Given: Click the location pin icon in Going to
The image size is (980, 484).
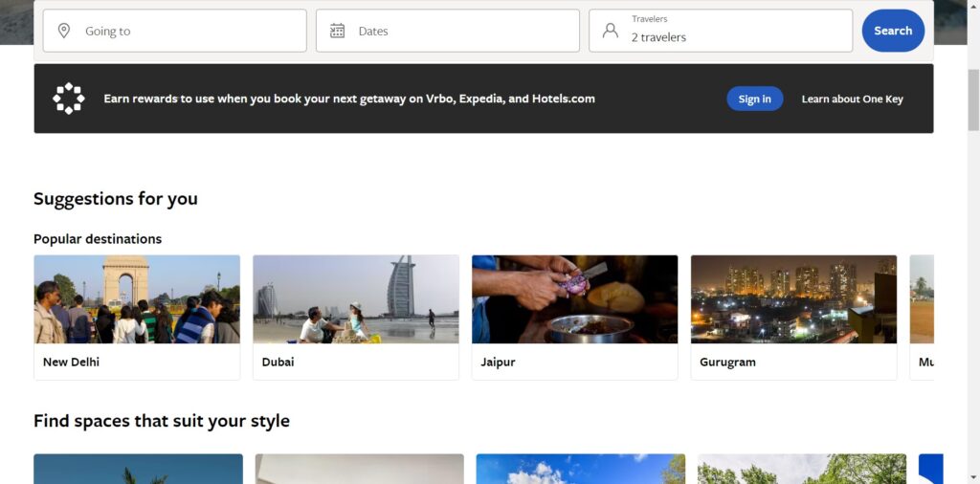Looking at the screenshot, I should click(x=64, y=31).
